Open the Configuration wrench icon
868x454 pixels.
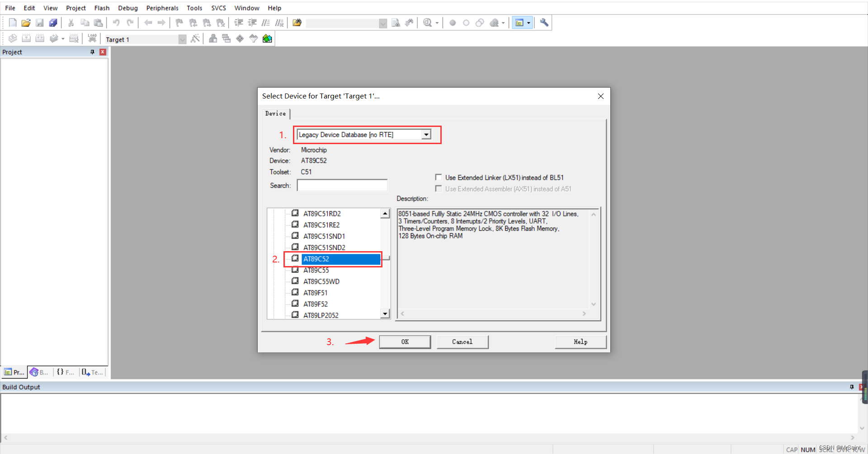point(544,23)
